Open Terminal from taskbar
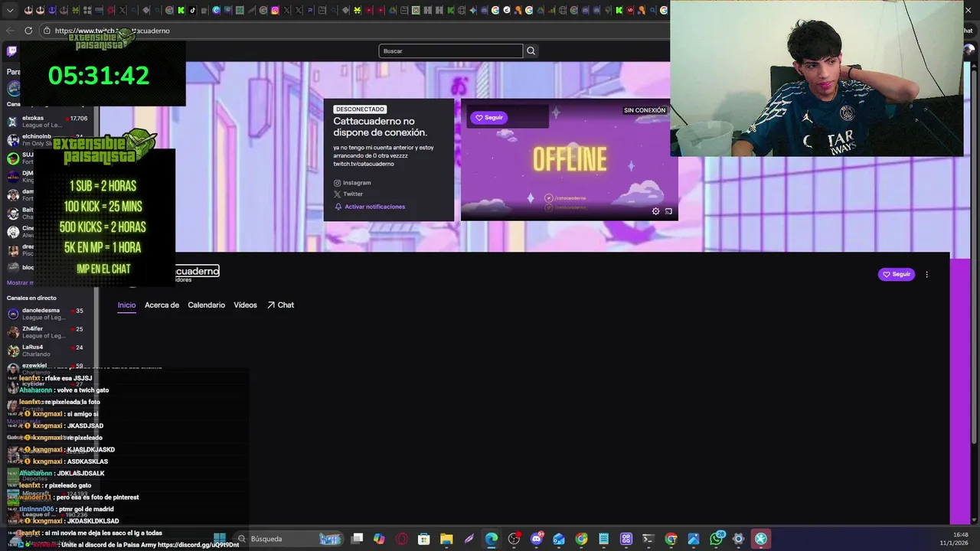The height and width of the screenshot is (551, 980). (648, 539)
